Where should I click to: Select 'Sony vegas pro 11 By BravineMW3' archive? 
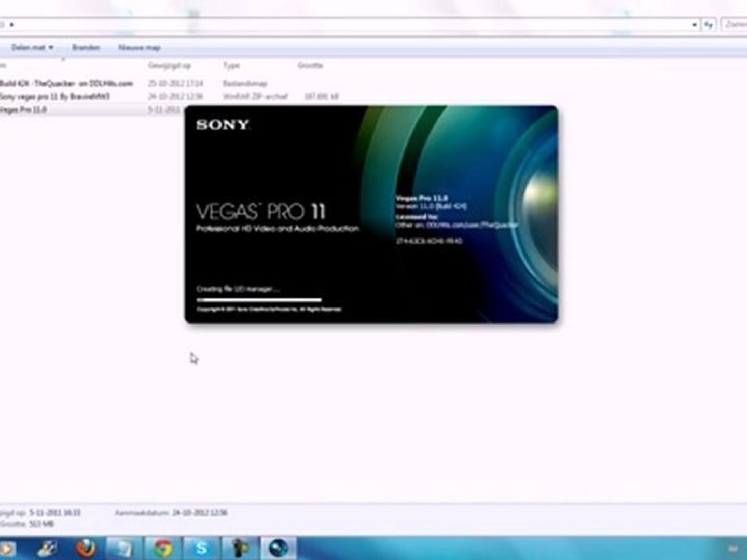[54, 96]
